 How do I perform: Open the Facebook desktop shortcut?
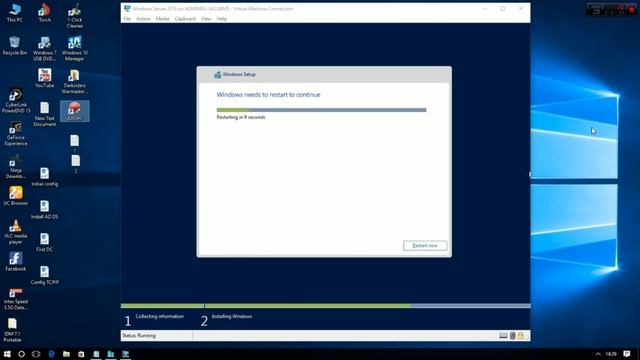coord(16,262)
